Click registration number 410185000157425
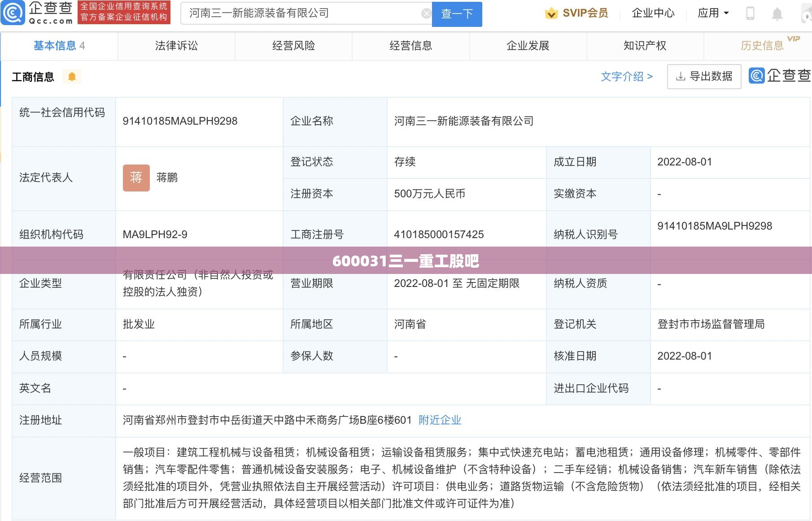This screenshot has width=812, height=521. 439,234
